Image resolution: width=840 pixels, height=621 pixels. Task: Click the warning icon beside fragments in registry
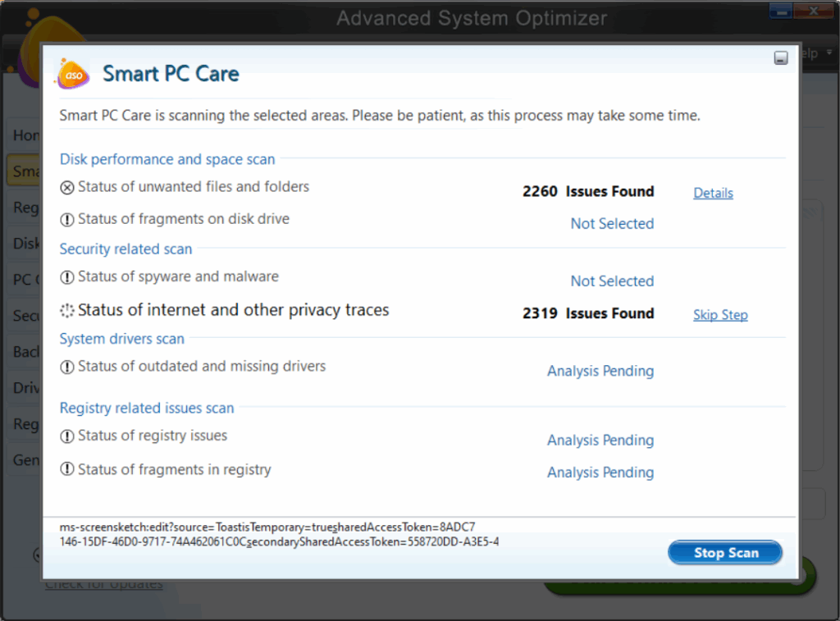(x=67, y=469)
